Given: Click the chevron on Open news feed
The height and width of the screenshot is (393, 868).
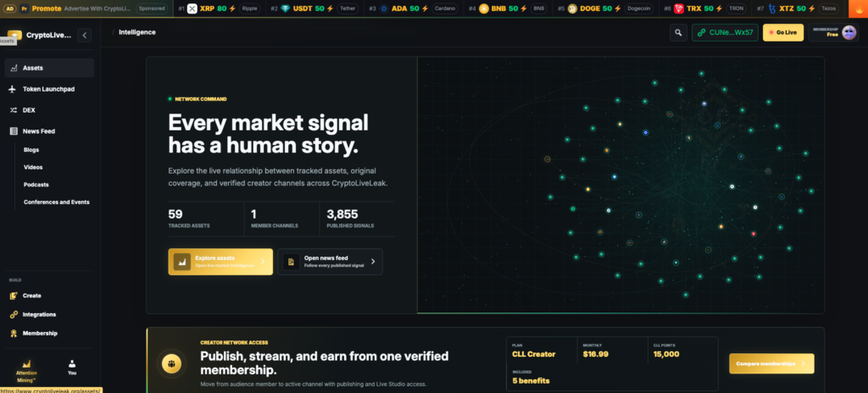Looking at the screenshot, I should tap(373, 262).
